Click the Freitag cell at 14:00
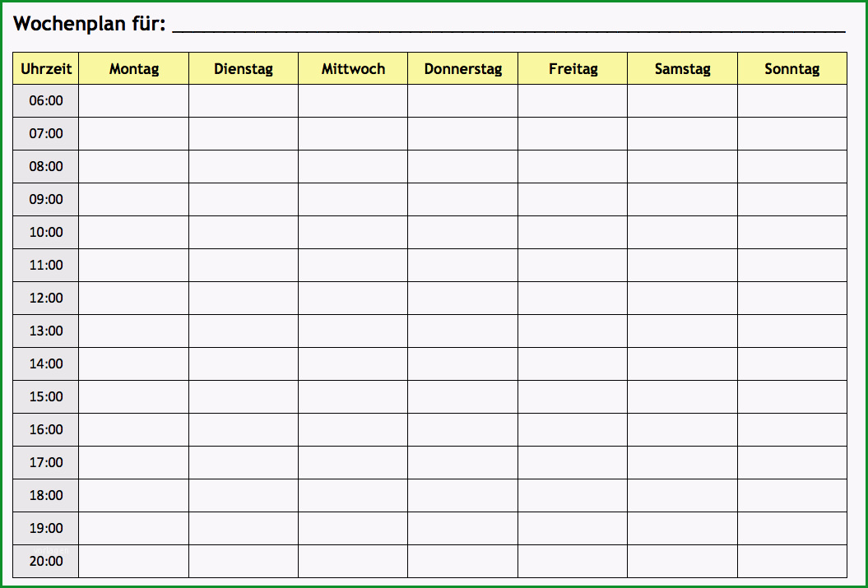The height and width of the screenshot is (588, 868). pos(573,364)
